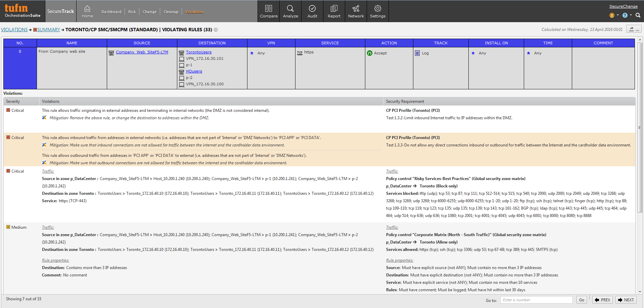Click mitigation tool icon for DMZ rule removal
The width and height of the screenshot is (644, 308).
click(44, 118)
